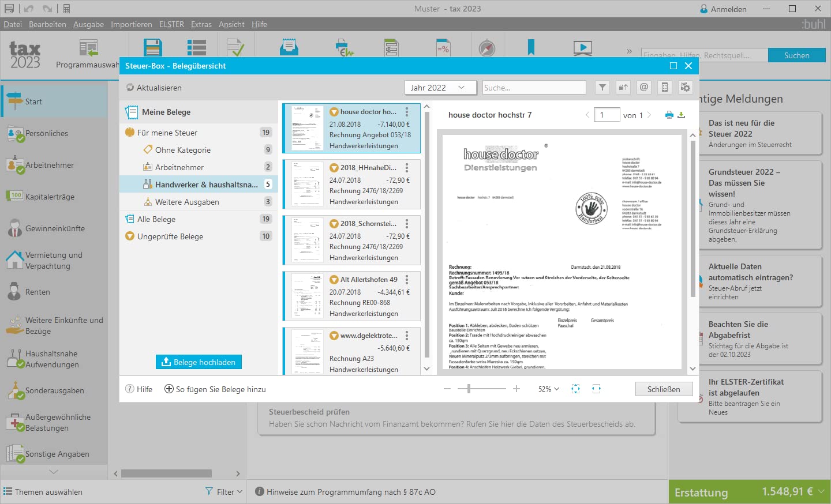Select Ungeprüfte Belege in receipt tree
831x504 pixels.
pos(199,236)
